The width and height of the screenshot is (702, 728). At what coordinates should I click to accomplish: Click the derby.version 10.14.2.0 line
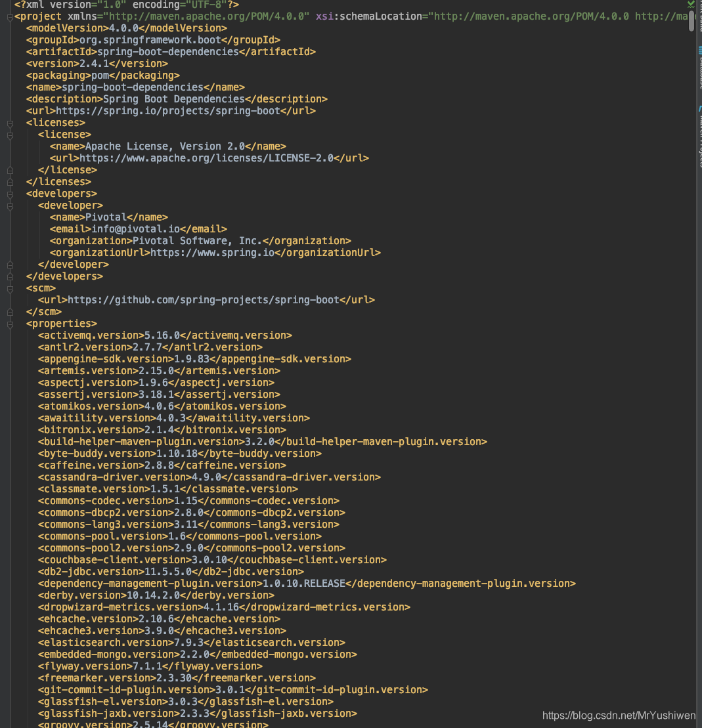pos(156,596)
